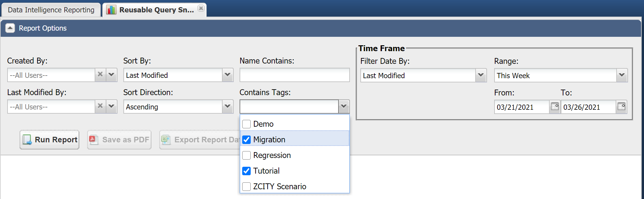644x199 pixels.
Task: Click the Name Contains text field
Action: (294, 75)
